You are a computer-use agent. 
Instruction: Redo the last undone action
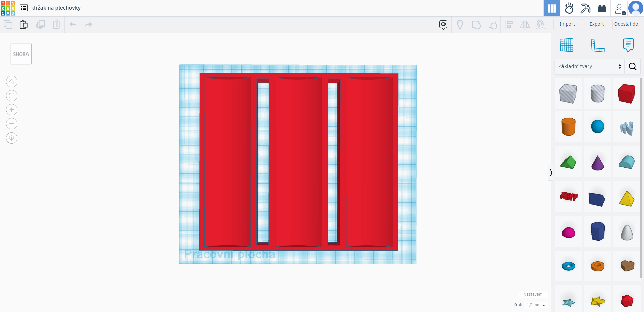(x=89, y=24)
